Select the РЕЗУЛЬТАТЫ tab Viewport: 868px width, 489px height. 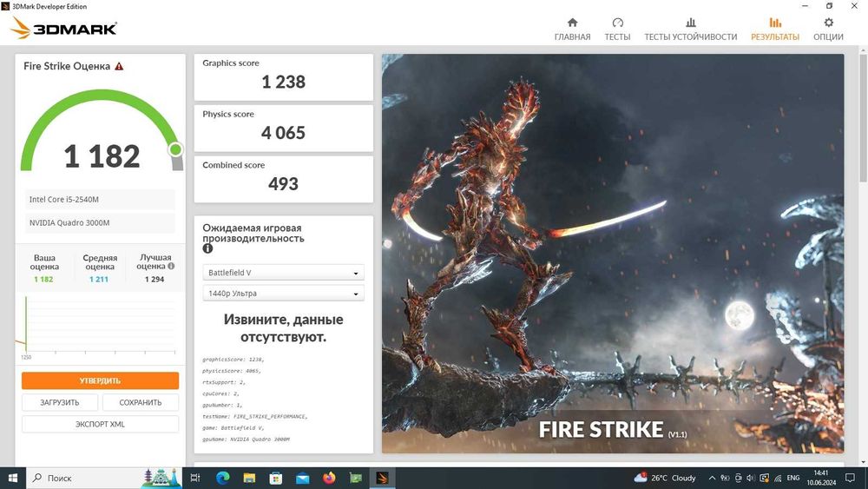(775, 30)
